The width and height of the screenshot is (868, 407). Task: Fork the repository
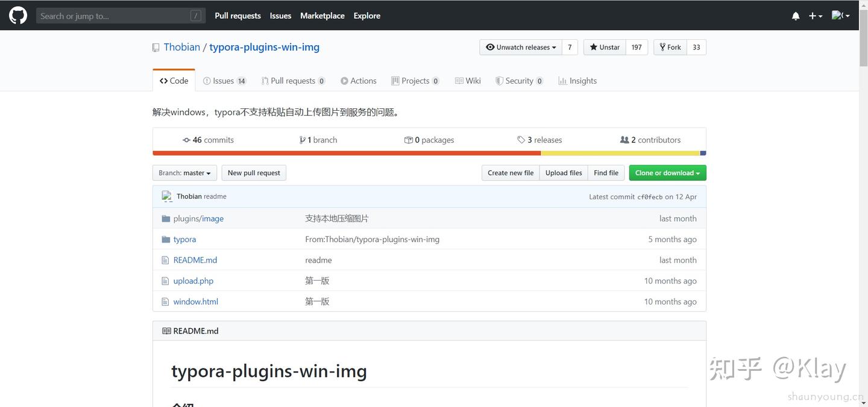pyautogui.click(x=670, y=47)
